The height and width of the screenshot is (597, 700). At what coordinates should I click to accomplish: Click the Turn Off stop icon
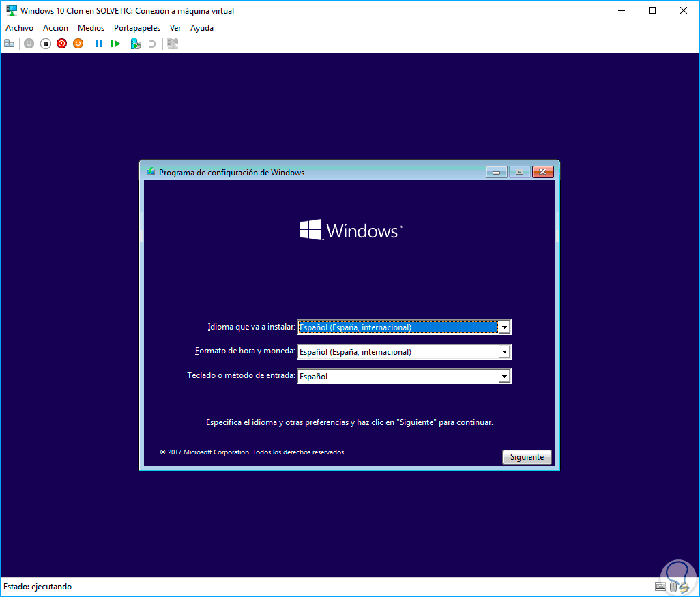pos(46,44)
